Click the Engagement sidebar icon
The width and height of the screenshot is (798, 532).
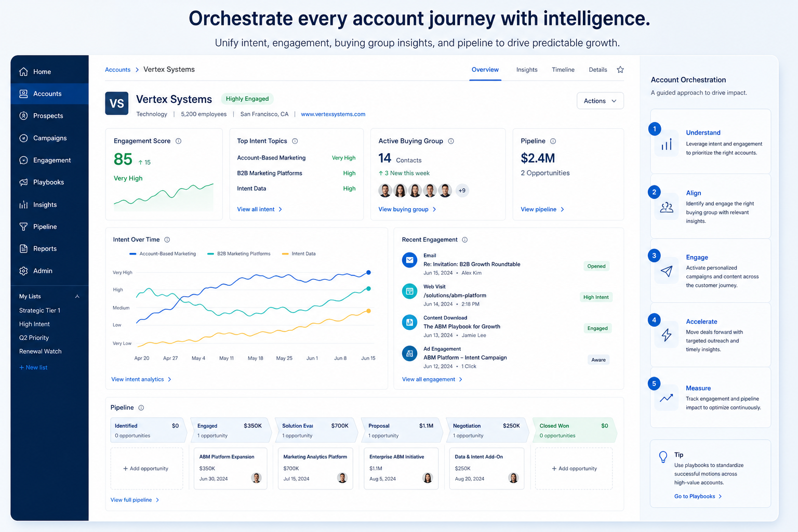pos(23,161)
